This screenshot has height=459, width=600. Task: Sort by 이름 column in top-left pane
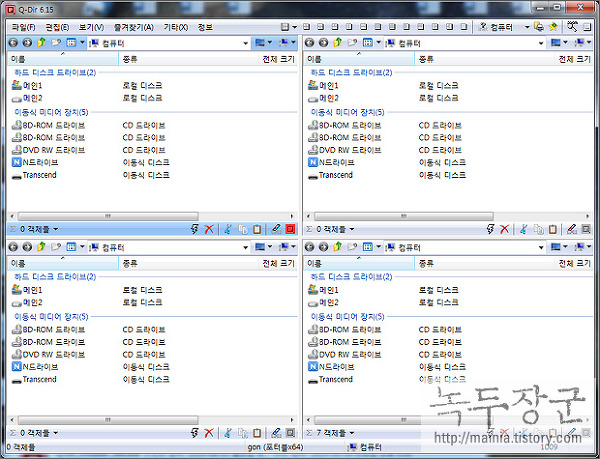pos(63,59)
